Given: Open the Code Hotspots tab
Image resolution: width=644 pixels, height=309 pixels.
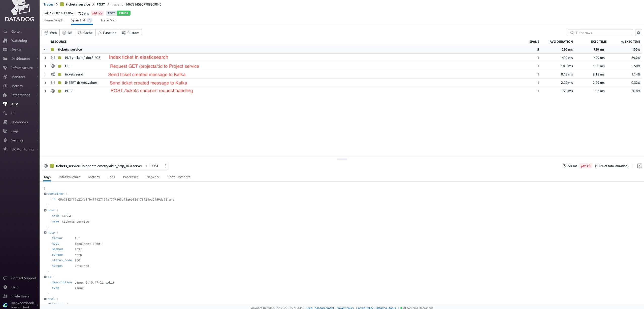Looking at the screenshot, I should tap(179, 177).
